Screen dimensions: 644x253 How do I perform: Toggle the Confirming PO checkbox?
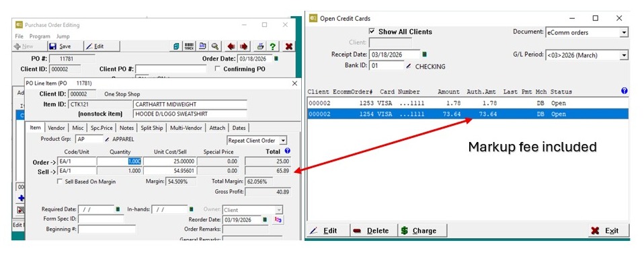click(x=218, y=69)
